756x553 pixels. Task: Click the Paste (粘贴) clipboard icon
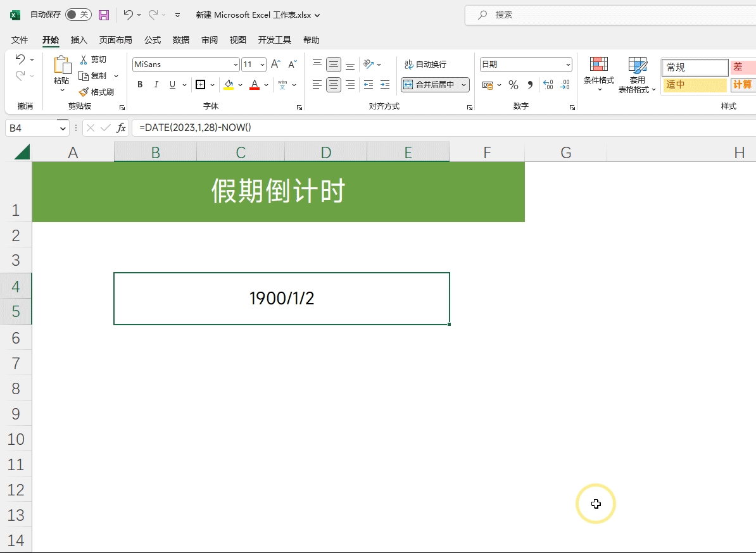pos(61,65)
